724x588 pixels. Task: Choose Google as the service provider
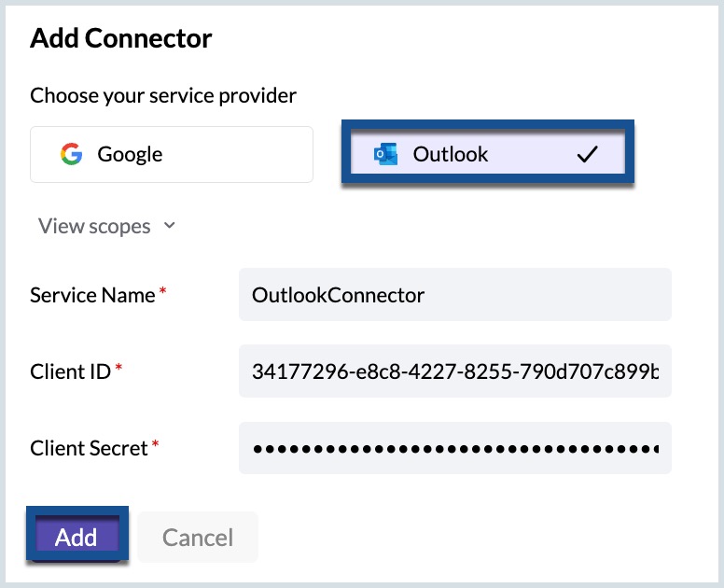coord(172,154)
